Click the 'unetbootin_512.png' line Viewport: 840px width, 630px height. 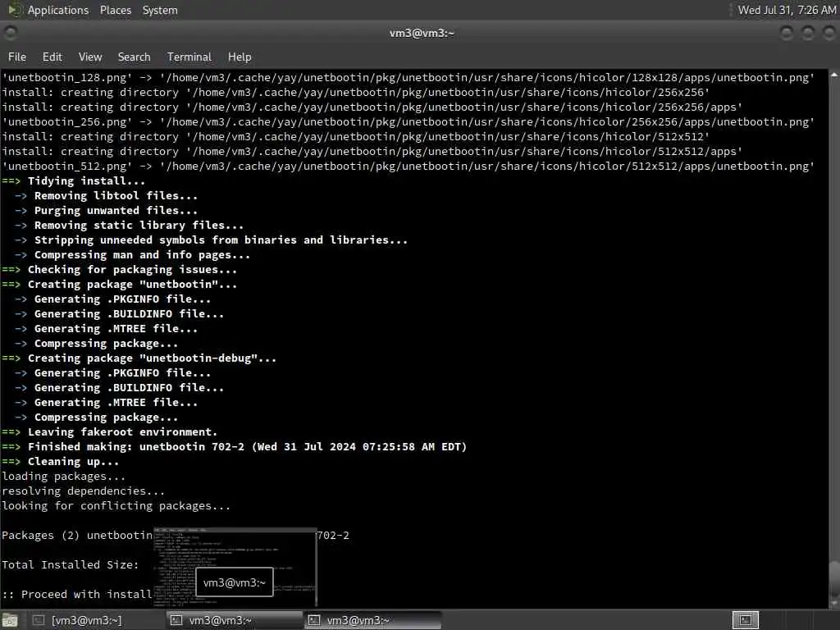409,167
